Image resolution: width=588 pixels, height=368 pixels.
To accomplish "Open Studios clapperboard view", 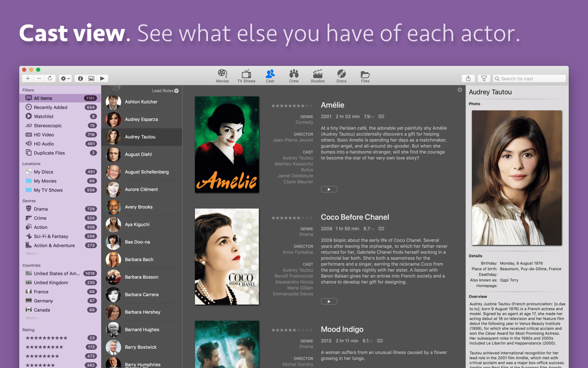I will pos(318,76).
